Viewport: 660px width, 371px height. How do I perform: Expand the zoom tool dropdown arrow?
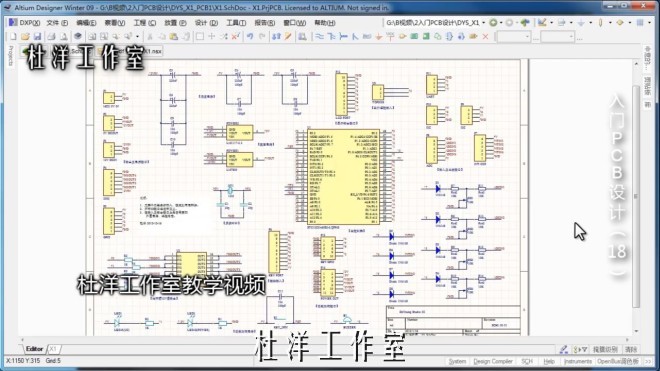(137, 37)
